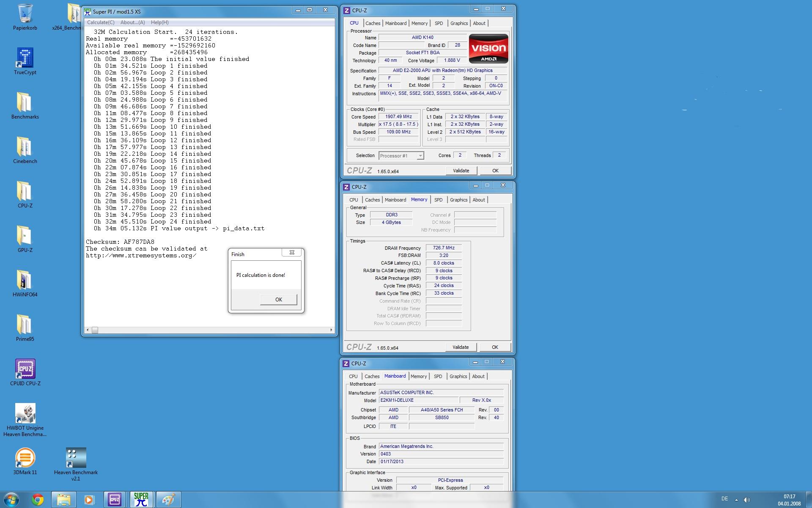Switch to Caches tab in top CPU-Z window
The width and height of the screenshot is (812, 508).
click(x=373, y=23)
